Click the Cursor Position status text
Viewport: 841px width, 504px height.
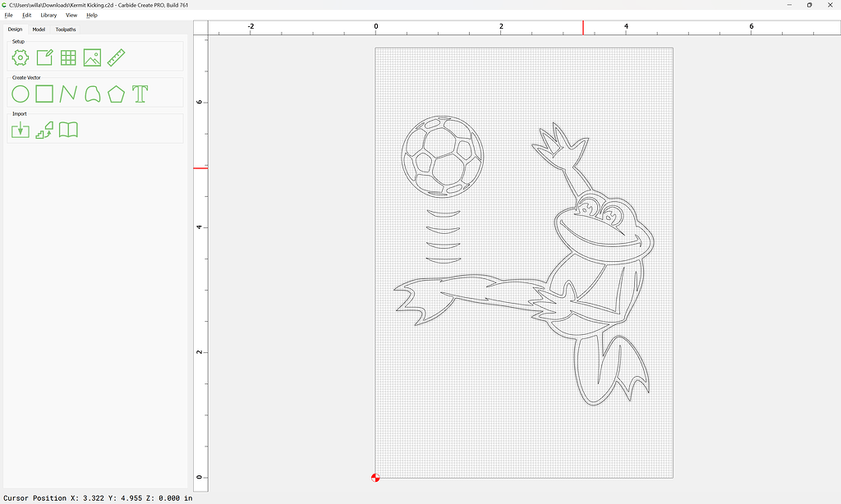98,498
